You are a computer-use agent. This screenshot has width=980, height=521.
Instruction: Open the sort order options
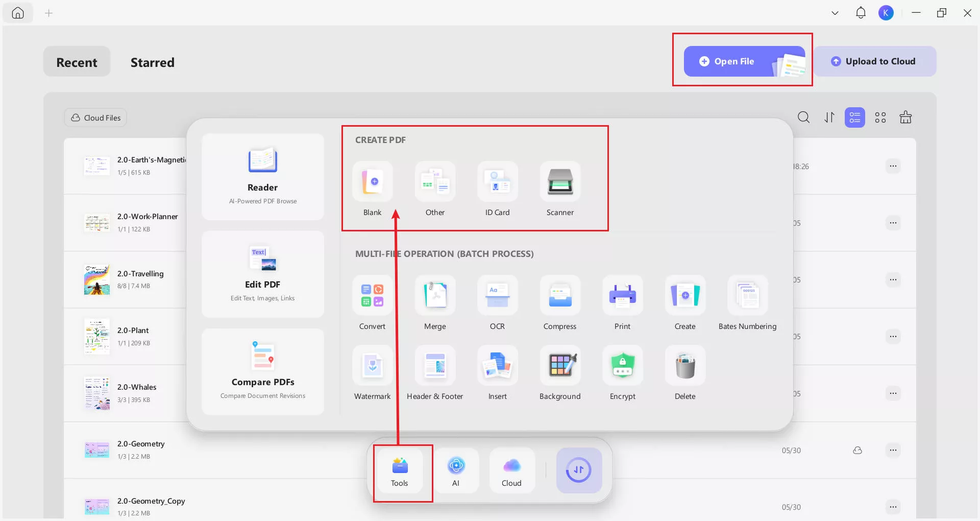pos(829,117)
